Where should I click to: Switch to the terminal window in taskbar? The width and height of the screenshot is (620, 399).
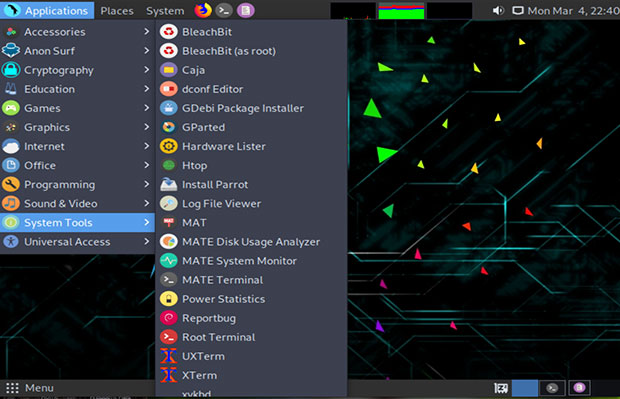point(552,388)
